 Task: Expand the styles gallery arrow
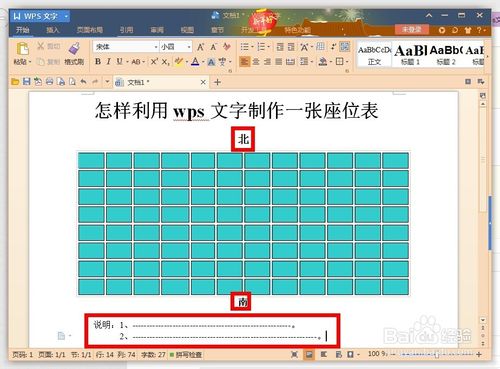[x=488, y=55]
